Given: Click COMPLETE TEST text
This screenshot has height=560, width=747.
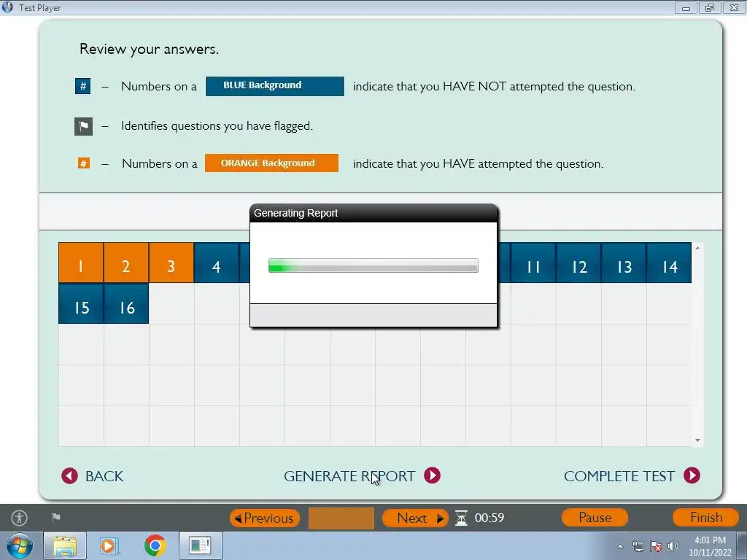Looking at the screenshot, I should [x=619, y=476].
